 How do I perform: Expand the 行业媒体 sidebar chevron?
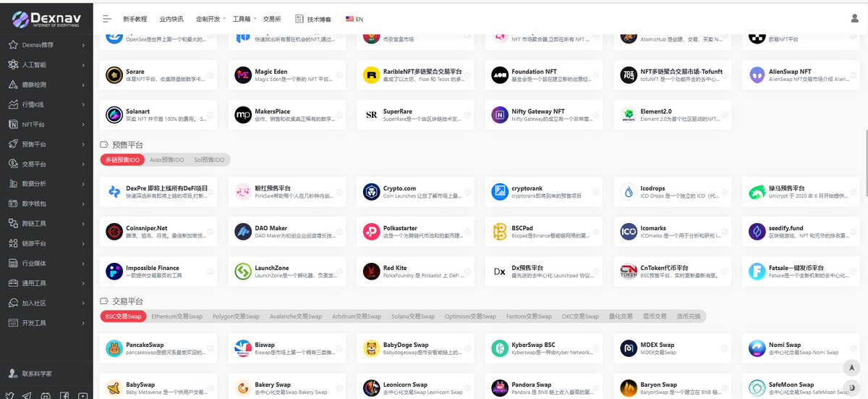point(84,263)
